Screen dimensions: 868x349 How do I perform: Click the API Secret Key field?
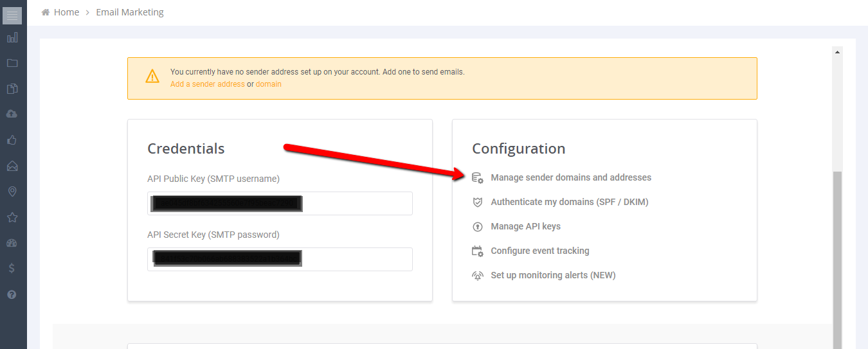pos(280,259)
